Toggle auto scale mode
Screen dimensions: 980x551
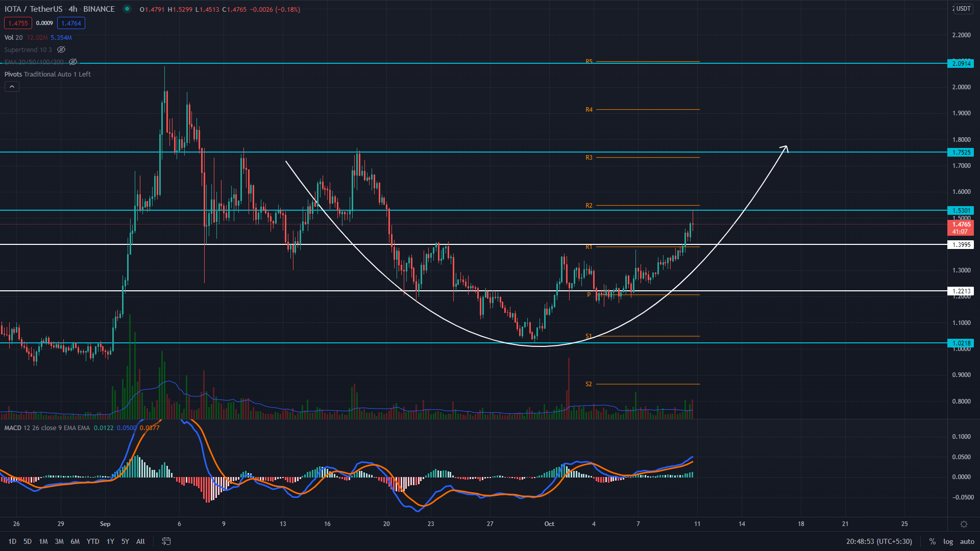tap(967, 541)
